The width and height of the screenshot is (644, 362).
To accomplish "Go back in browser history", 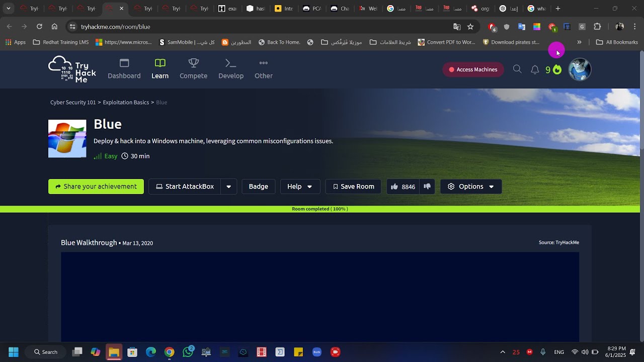I will 9,27.
